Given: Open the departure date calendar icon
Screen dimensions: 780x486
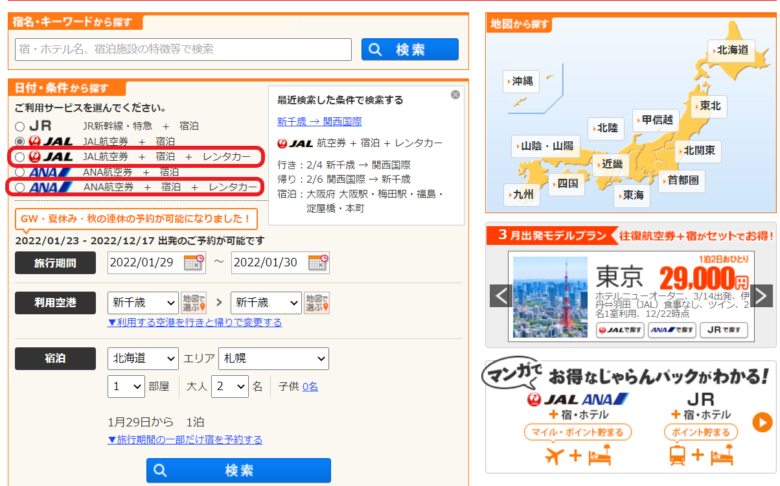Looking at the screenshot, I should (x=194, y=262).
